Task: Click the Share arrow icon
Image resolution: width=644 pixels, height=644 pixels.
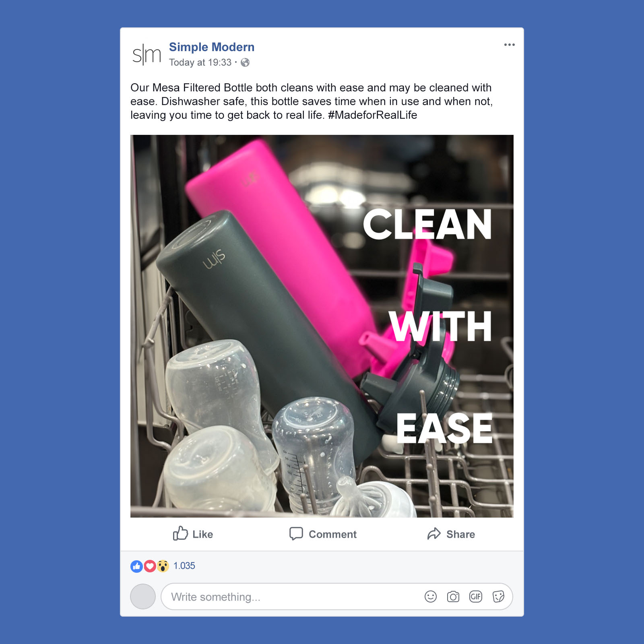Action: [x=434, y=534]
